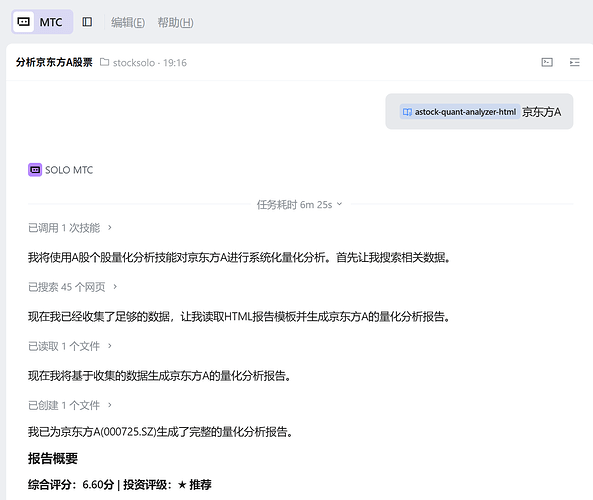
Task: Click the line mentioning 000725.SZ report
Action: pyautogui.click(x=160, y=432)
